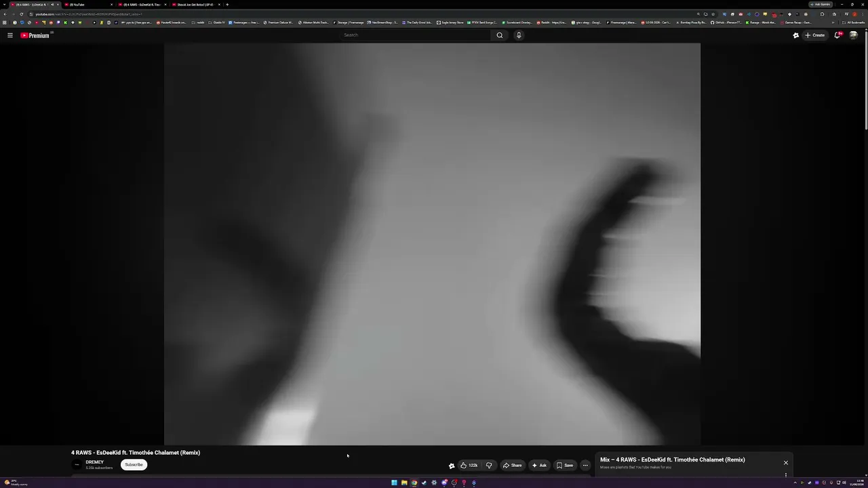Open the Ableton Multi-Track bookmark
This screenshot has width=868, height=488.
point(313,22)
